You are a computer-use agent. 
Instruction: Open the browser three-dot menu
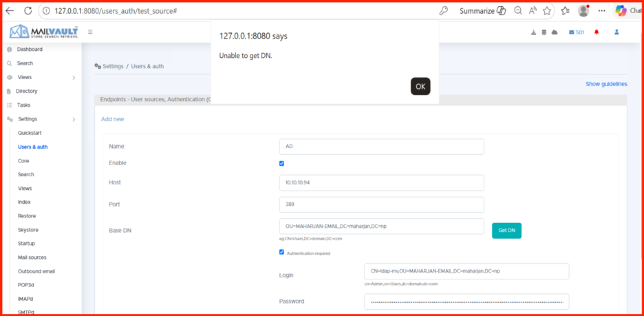(602, 11)
